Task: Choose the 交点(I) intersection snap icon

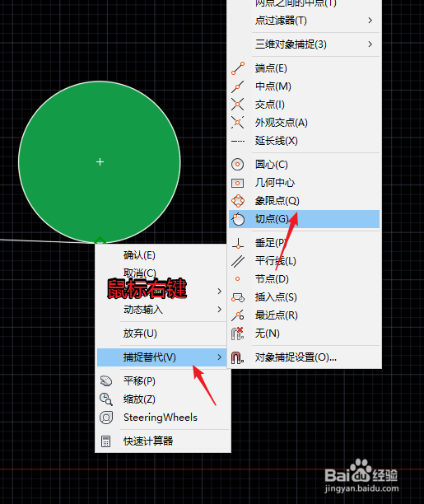Action: pyautogui.click(x=238, y=105)
